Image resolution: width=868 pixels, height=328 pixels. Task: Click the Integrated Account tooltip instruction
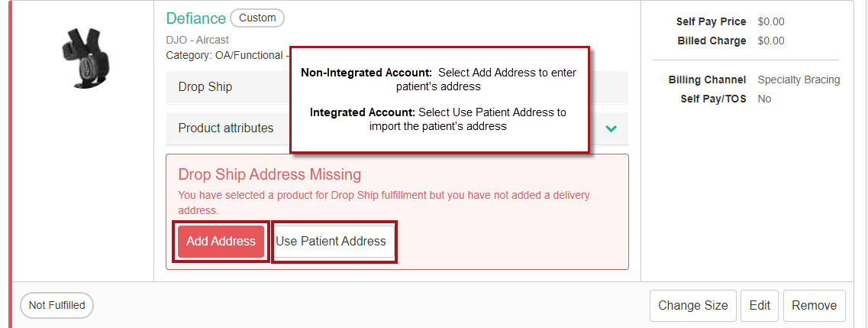[x=438, y=119]
